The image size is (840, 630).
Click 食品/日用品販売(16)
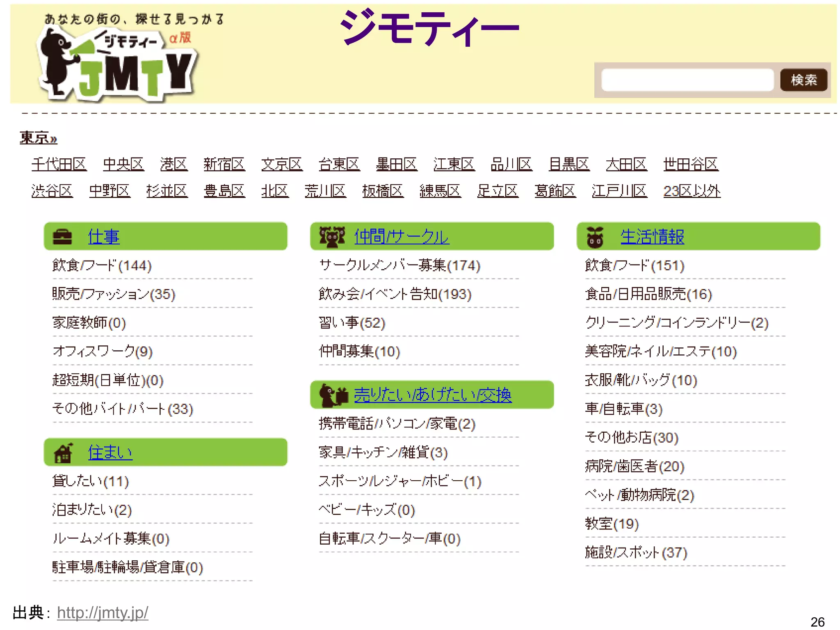click(x=648, y=294)
